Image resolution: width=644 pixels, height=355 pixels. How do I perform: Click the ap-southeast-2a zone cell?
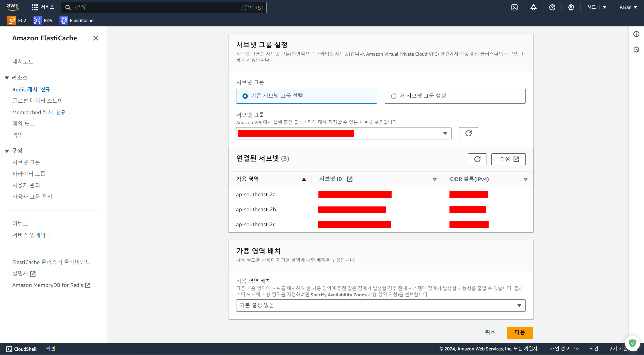(256, 195)
